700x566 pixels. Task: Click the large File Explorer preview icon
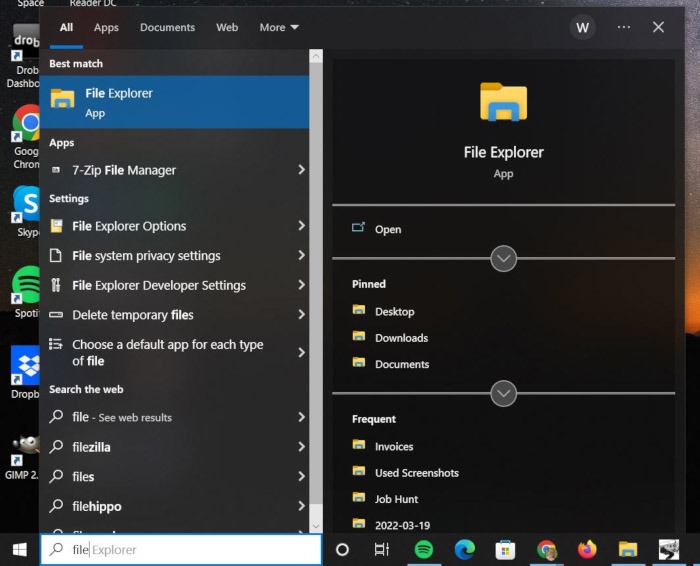coord(503,102)
